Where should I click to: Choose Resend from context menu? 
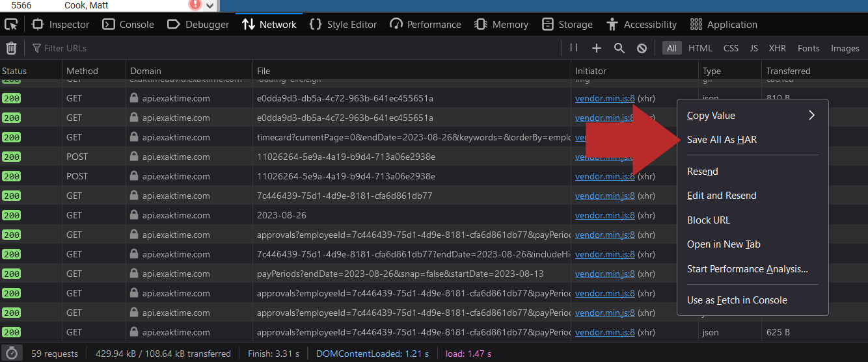pos(752,172)
